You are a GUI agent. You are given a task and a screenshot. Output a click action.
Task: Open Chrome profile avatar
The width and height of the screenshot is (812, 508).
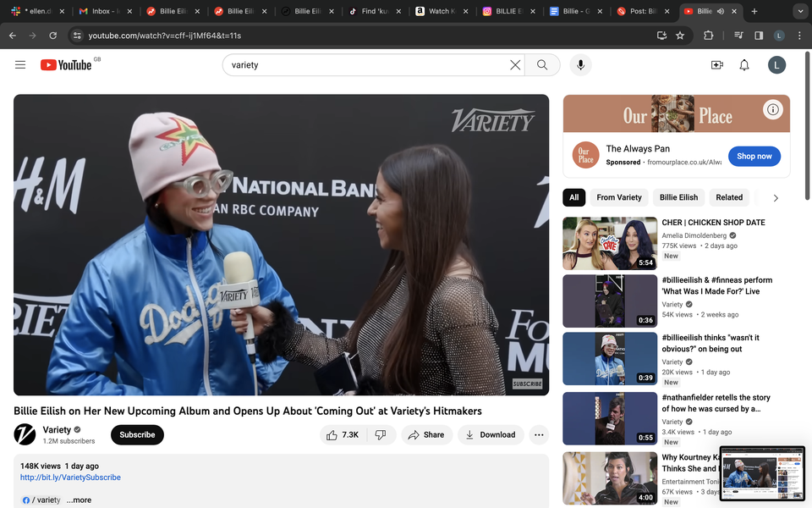(x=779, y=36)
